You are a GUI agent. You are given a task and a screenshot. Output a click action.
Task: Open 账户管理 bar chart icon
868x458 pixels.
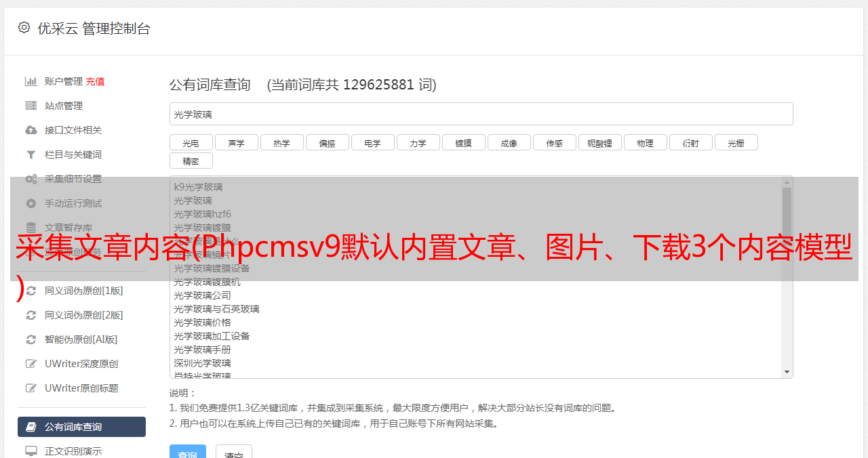31,81
